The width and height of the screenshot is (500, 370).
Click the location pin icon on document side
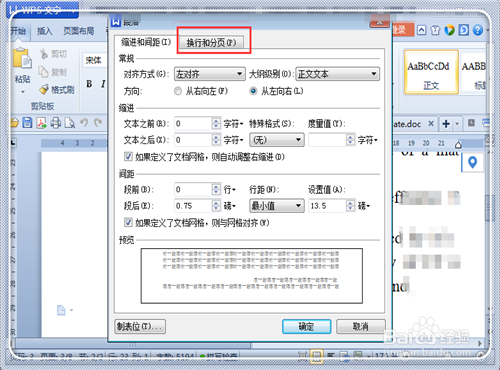[472, 163]
